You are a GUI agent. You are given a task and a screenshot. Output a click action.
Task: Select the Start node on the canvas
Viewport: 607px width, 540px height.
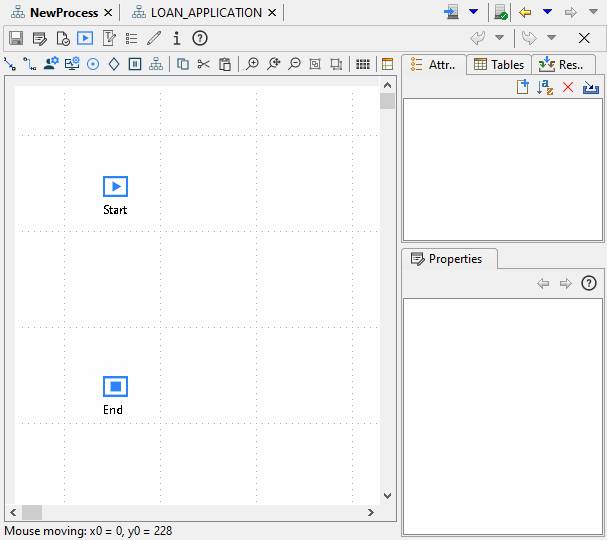coord(115,187)
